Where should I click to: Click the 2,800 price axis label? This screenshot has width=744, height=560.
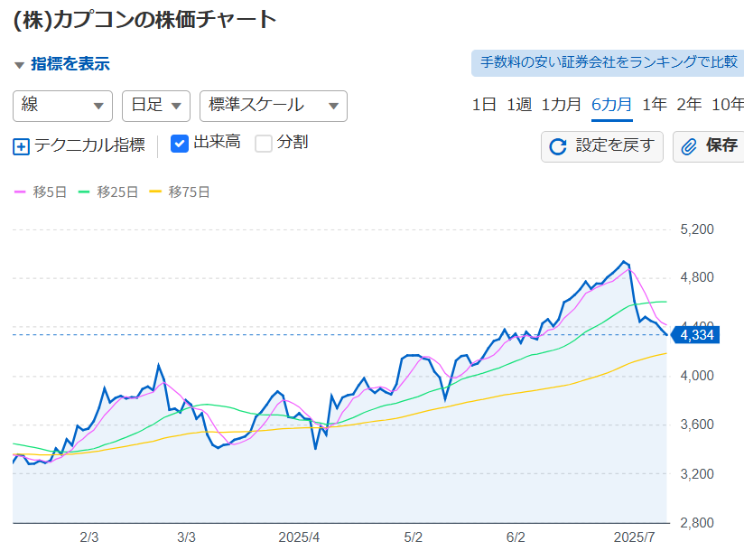click(696, 523)
